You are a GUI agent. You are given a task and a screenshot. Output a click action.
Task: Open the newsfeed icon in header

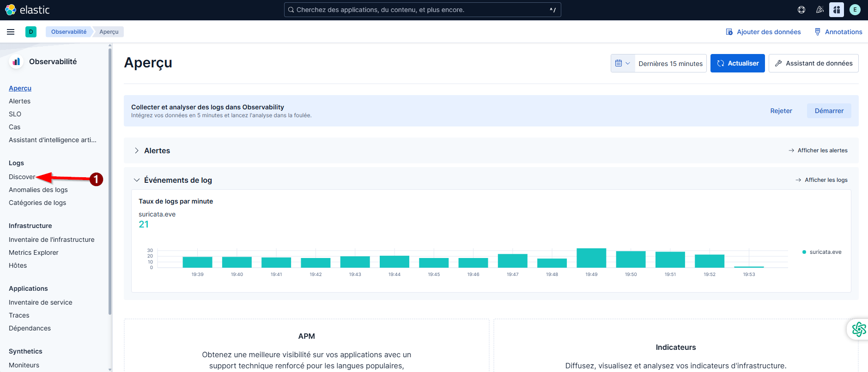tap(819, 10)
